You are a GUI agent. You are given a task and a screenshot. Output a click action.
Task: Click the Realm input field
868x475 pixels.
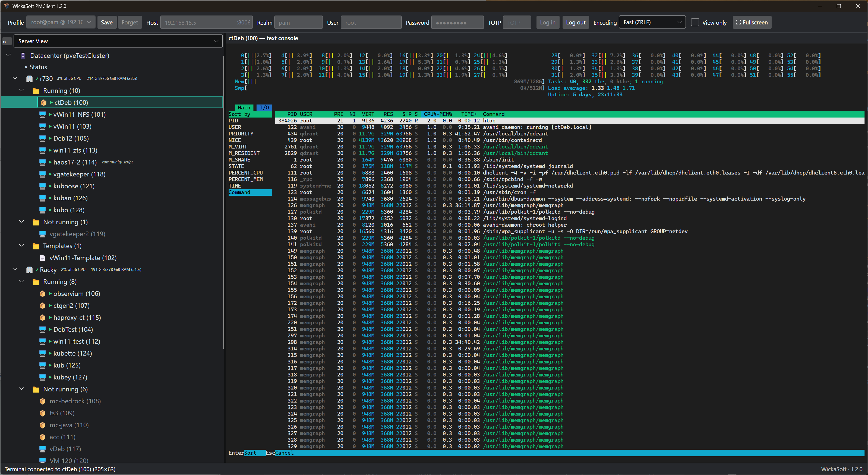point(299,22)
